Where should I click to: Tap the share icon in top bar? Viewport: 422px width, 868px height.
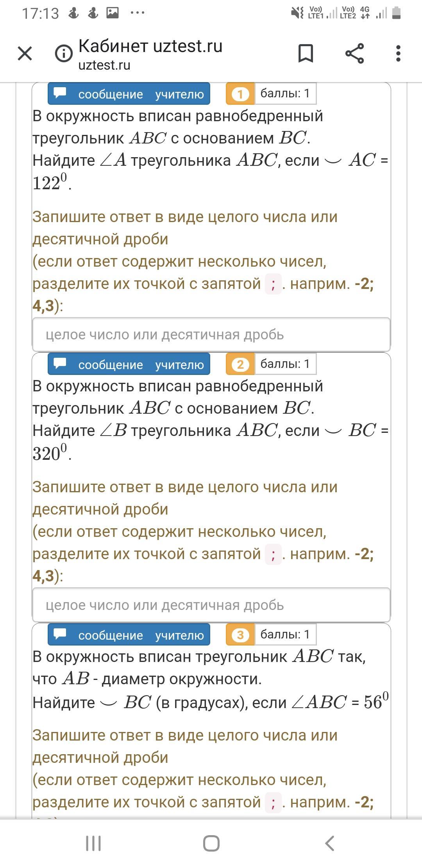(x=354, y=54)
